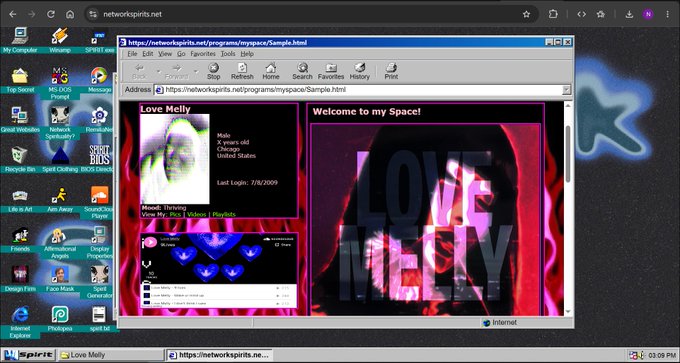Open the File menu

coord(132,54)
